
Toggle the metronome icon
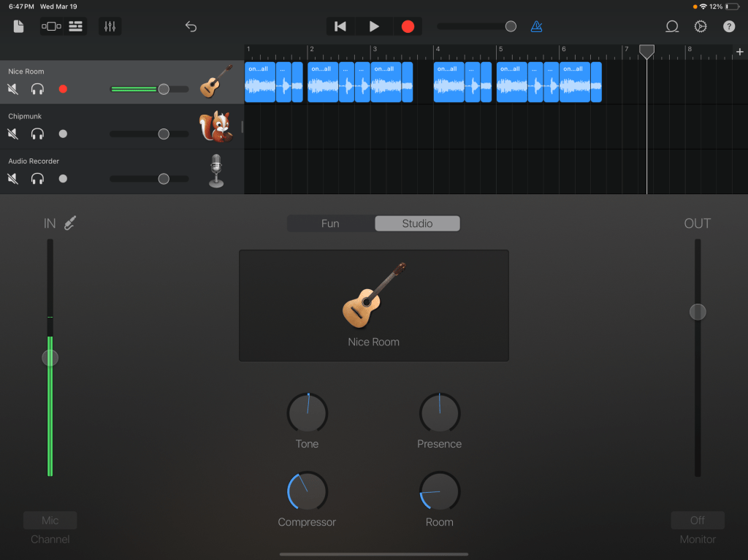pos(537,26)
